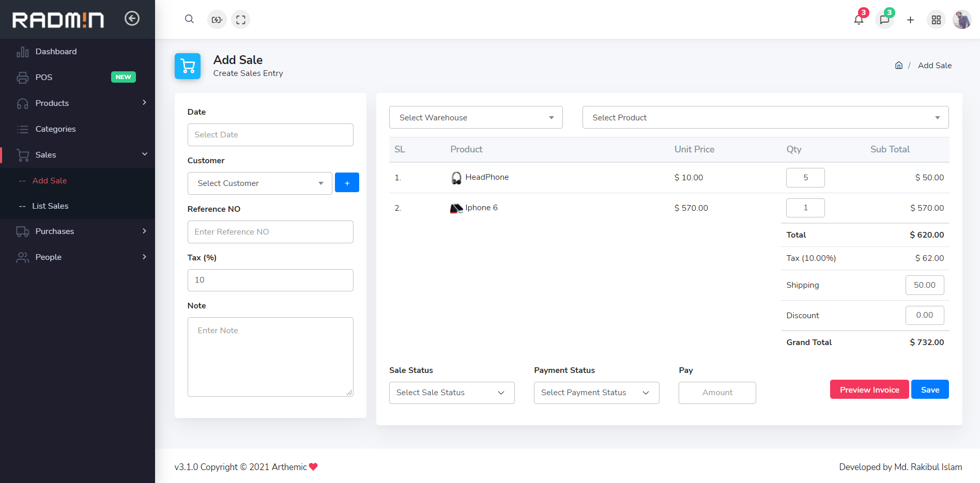Click the Shipping amount field

pyautogui.click(x=925, y=285)
